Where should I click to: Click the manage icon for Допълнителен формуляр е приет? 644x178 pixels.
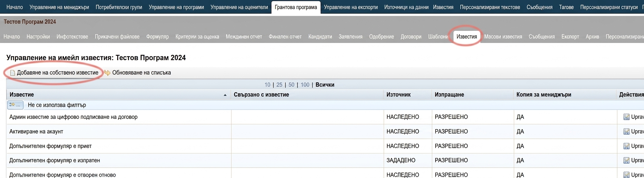coord(626,146)
